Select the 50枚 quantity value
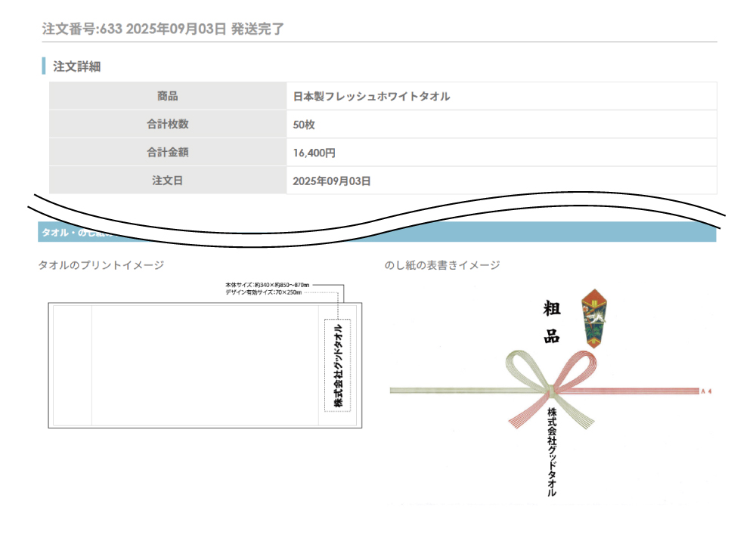Screen dimensions: 756x544 click(304, 125)
